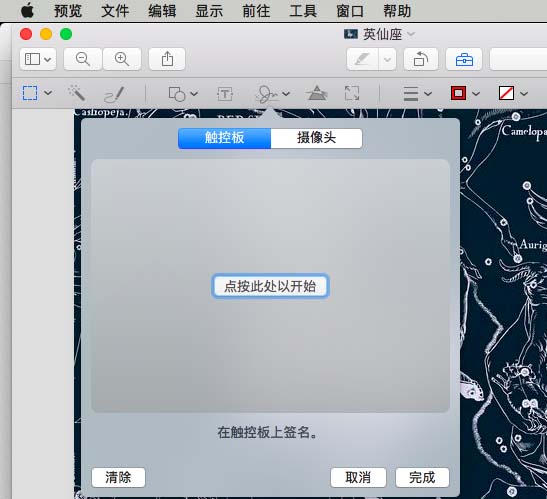This screenshot has width=547, height=499.
Task: Select the Sketch drawing tool
Action: tap(114, 94)
